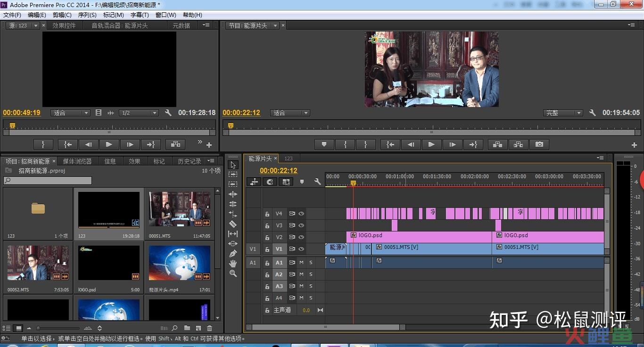644x347 pixels.
Task: Open Project panel flyout menu
Action: (x=211, y=161)
